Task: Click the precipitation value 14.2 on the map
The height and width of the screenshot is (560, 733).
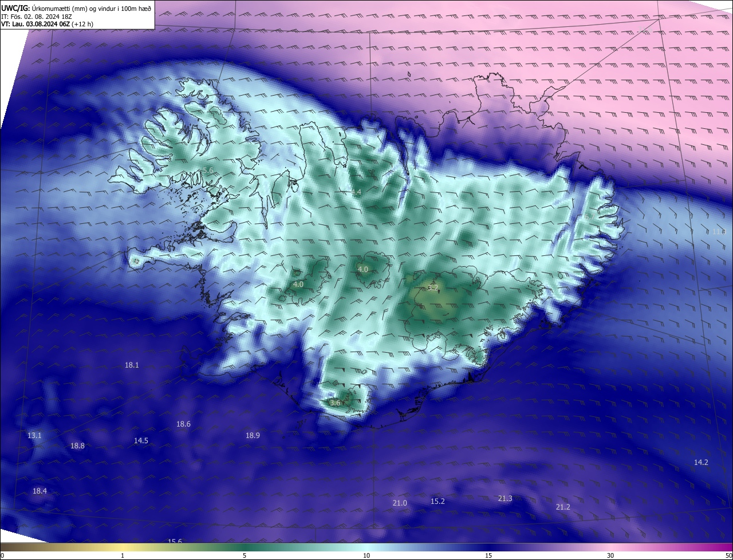Action: point(701,462)
